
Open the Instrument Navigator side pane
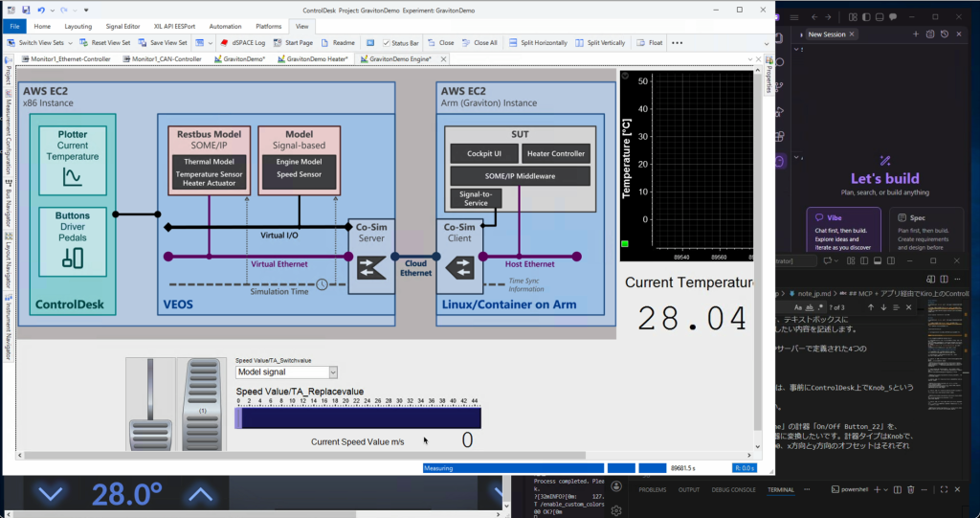coord(8,327)
